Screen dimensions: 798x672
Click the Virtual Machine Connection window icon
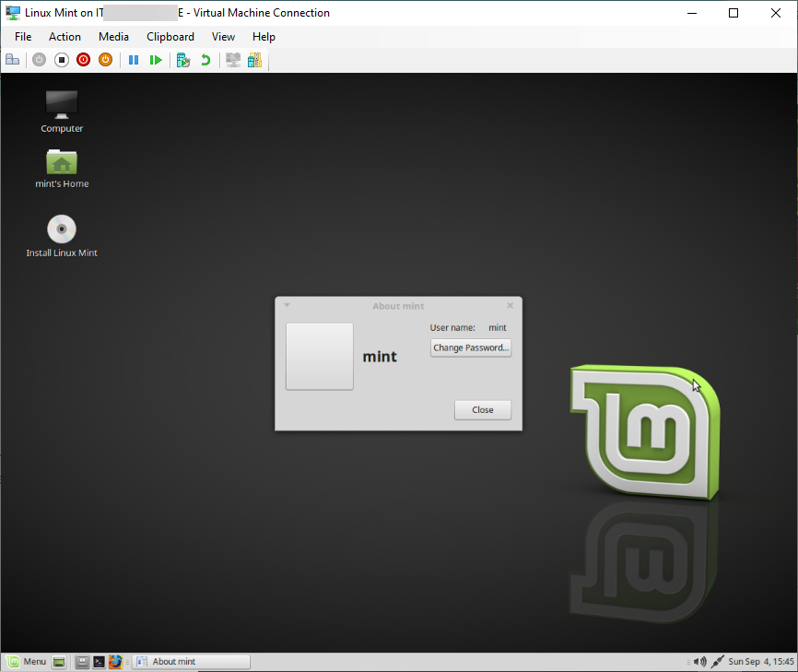12,13
